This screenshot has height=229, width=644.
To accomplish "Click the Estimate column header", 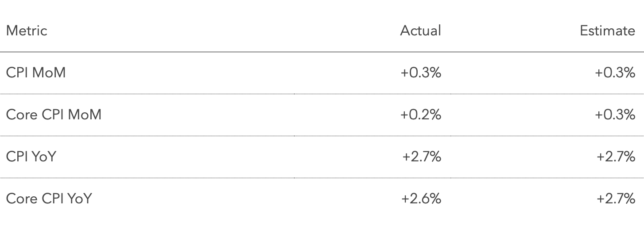I will tap(607, 31).
